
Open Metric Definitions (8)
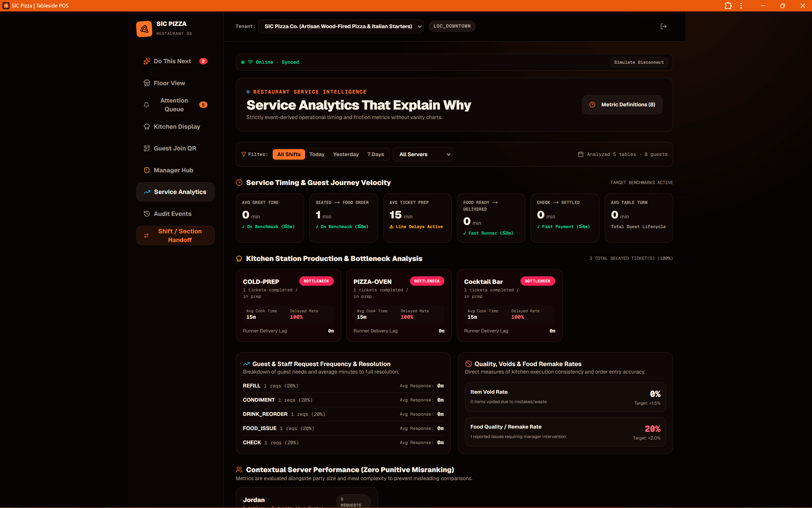(622, 105)
